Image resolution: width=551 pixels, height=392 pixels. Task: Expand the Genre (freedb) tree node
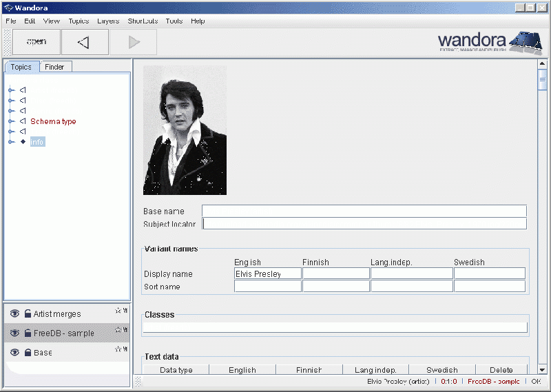pyautogui.click(x=11, y=111)
